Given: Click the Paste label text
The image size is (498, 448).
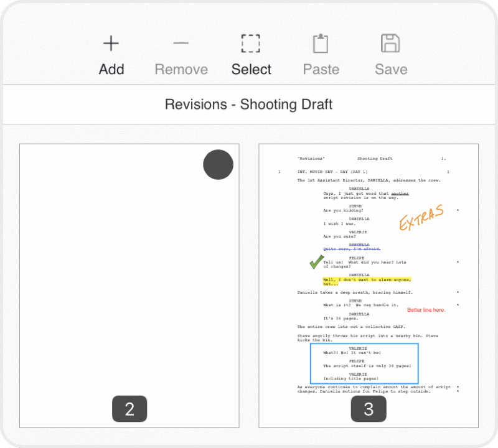Looking at the screenshot, I should tap(321, 70).
